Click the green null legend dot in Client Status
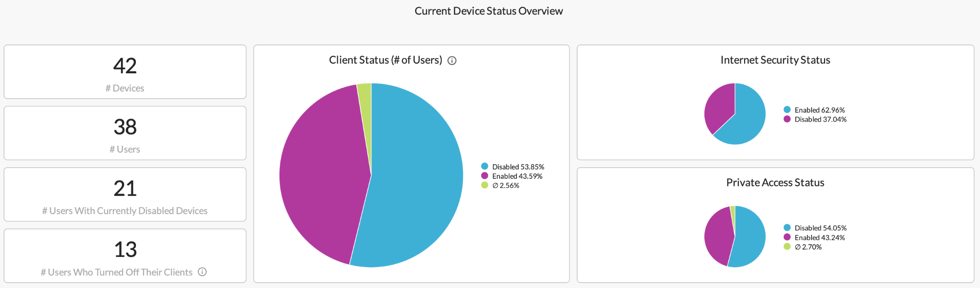Image resolution: width=980 pixels, height=288 pixels. click(x=485, y=186)
